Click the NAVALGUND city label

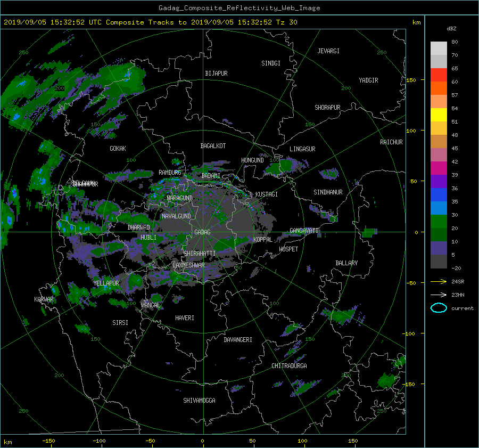click(x=176, y=216)
